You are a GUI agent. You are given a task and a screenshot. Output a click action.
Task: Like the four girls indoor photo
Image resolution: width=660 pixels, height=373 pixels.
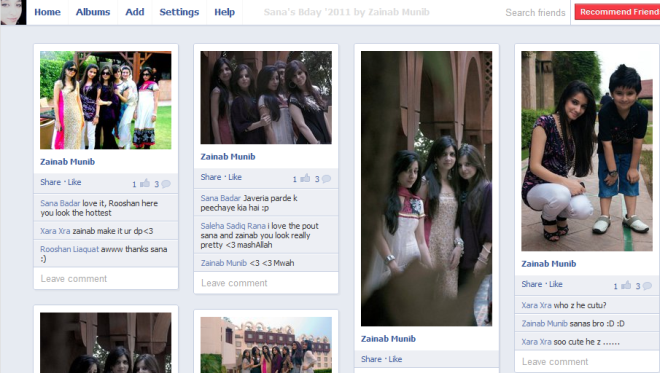(235, 177)
